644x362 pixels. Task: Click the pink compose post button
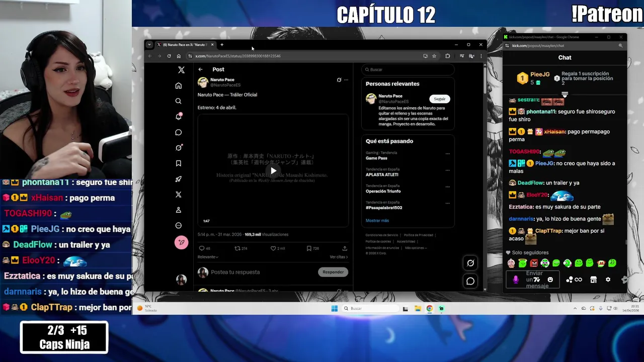pyautogui.click(x=181, y=242)
